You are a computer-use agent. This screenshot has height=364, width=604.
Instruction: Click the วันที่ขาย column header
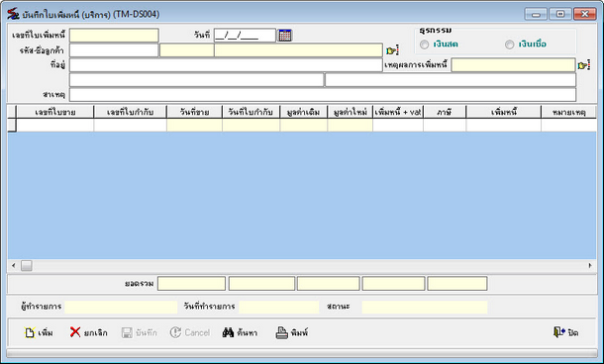click(x=194, y=112)
